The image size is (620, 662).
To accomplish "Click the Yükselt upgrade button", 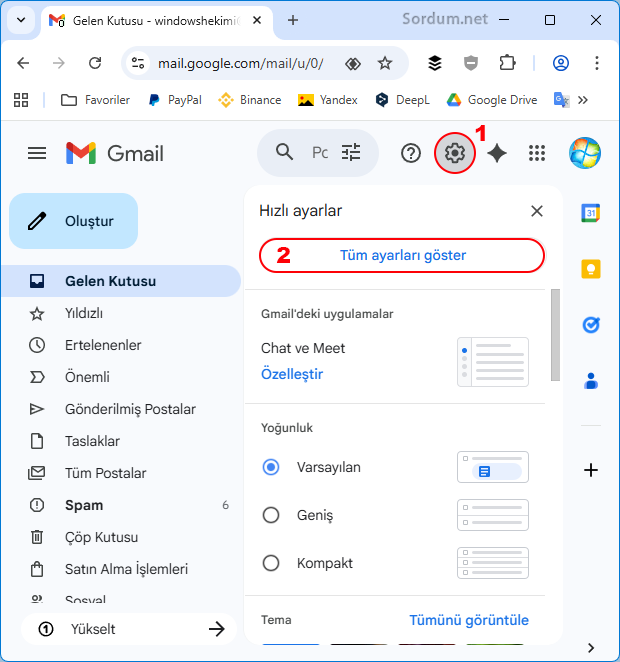I will tap(129, 629).
